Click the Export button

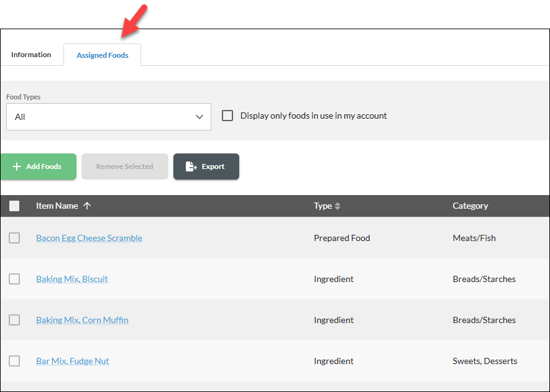pos(206,166)
